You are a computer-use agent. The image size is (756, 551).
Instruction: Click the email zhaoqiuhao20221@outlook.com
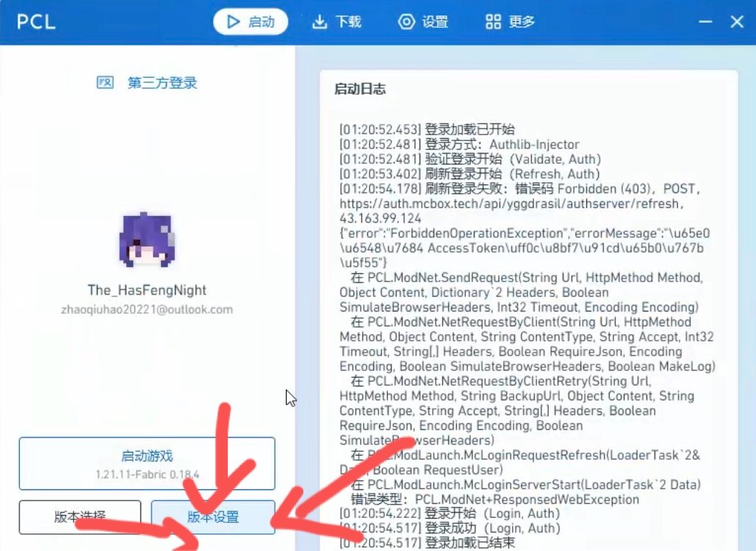[147, 309]
